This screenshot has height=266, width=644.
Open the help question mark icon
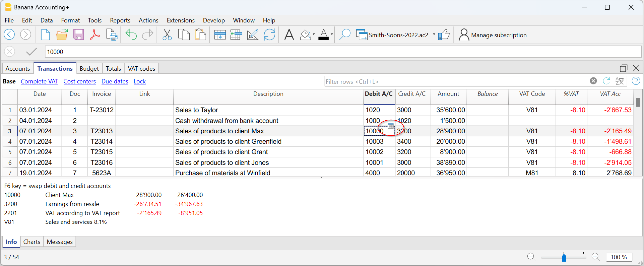click(x=636, y=81)
